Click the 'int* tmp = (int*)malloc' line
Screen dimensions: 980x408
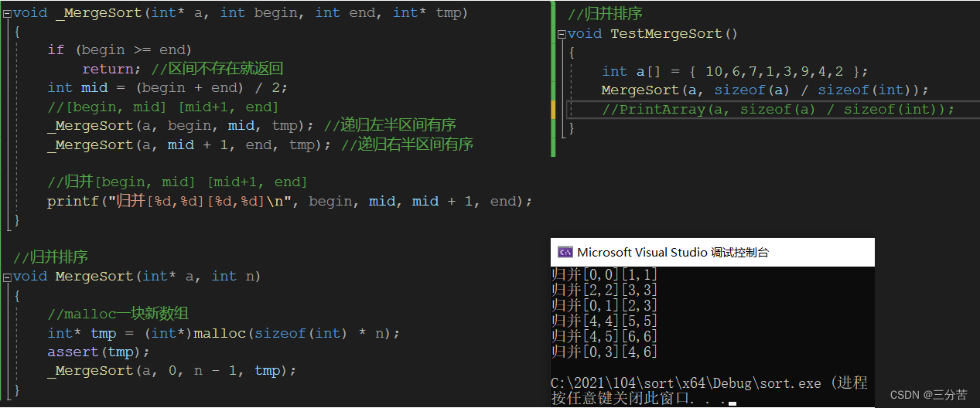point(224,333)
